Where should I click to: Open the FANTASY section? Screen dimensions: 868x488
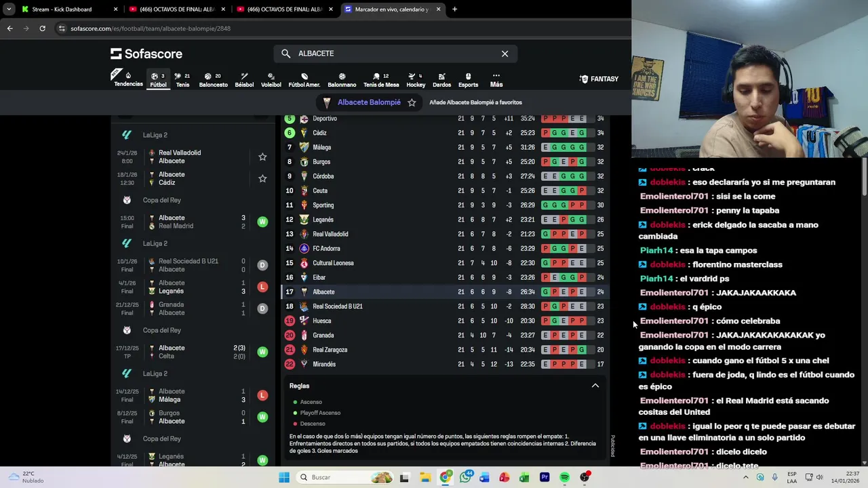[599, 79]
